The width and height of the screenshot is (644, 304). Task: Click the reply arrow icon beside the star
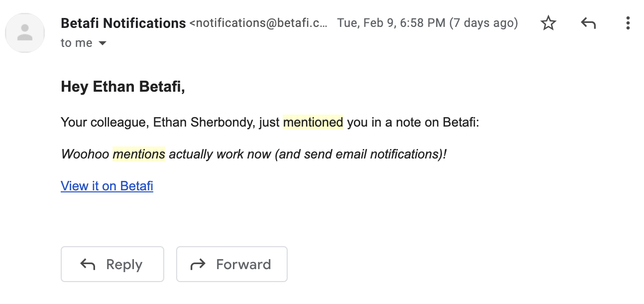point(588,23)
